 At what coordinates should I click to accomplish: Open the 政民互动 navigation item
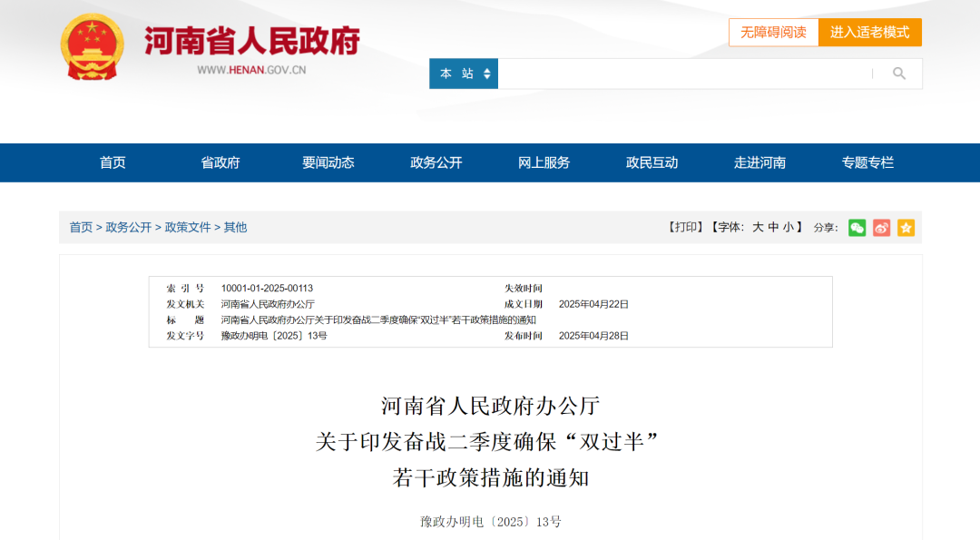[x=652, y=163]
